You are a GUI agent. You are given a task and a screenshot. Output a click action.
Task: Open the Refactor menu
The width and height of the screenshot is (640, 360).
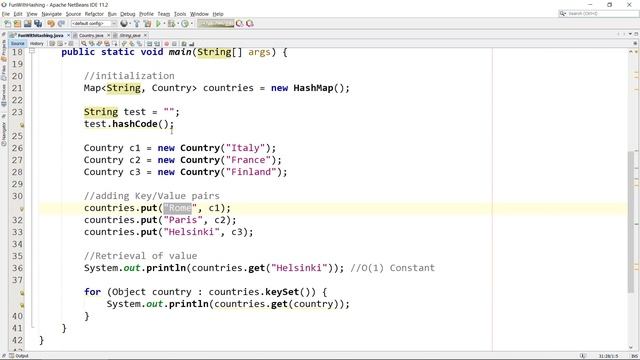(x=94, y=14)
